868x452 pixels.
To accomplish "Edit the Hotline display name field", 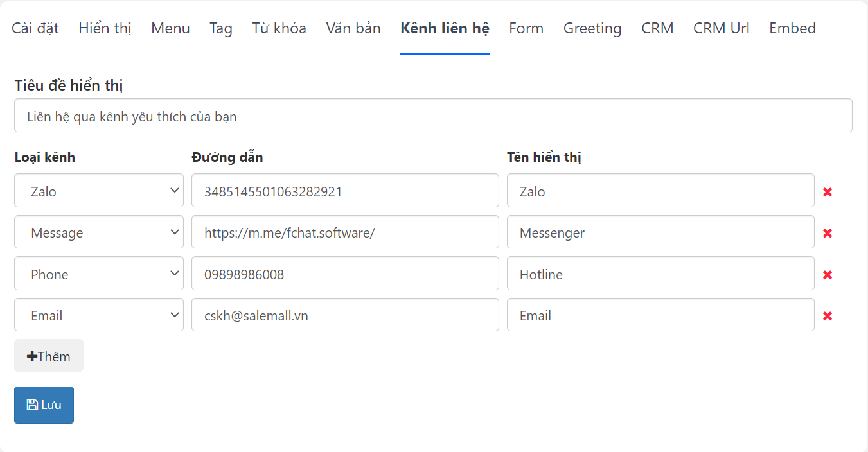I will pyautogui.click(x=660, y=274).
